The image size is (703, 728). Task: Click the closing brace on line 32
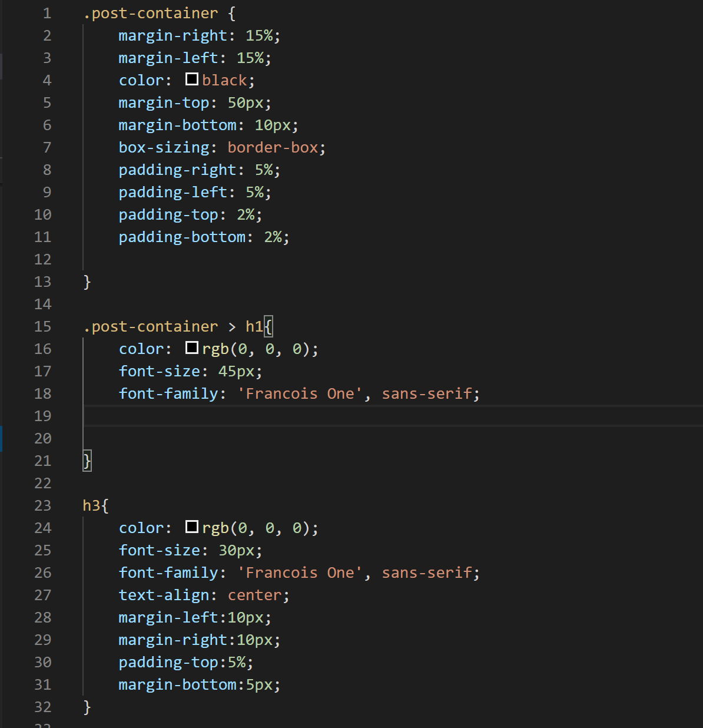point(87,707)
